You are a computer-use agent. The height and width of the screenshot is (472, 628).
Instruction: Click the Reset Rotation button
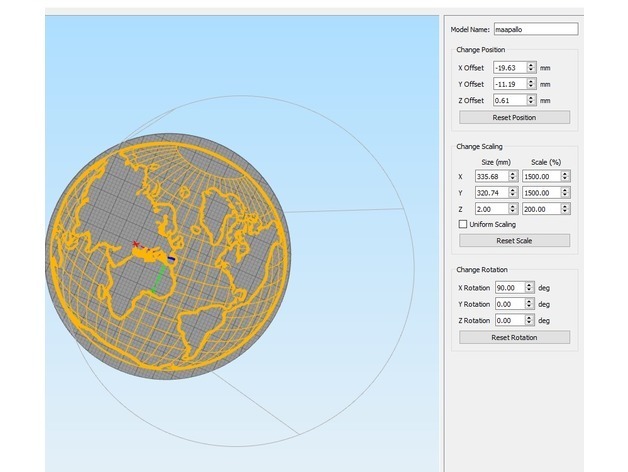[x=514, y=337]
